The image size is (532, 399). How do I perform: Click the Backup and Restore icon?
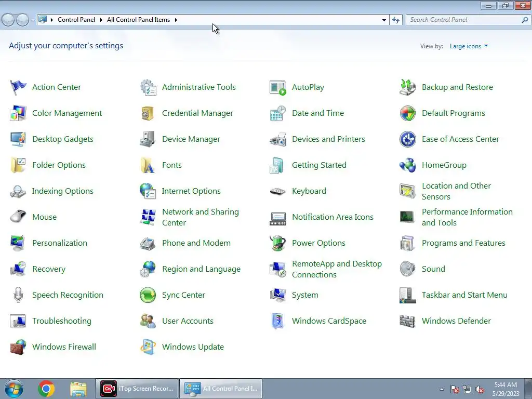[407, 87]
